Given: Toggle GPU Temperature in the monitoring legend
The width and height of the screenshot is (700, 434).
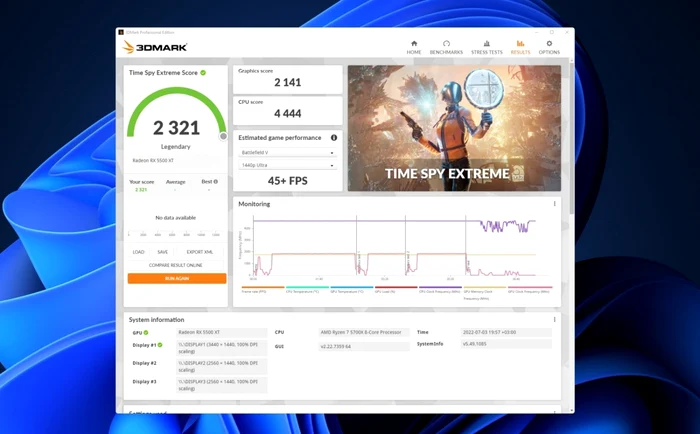Looking at the screenshot, I should pos(351,289).
